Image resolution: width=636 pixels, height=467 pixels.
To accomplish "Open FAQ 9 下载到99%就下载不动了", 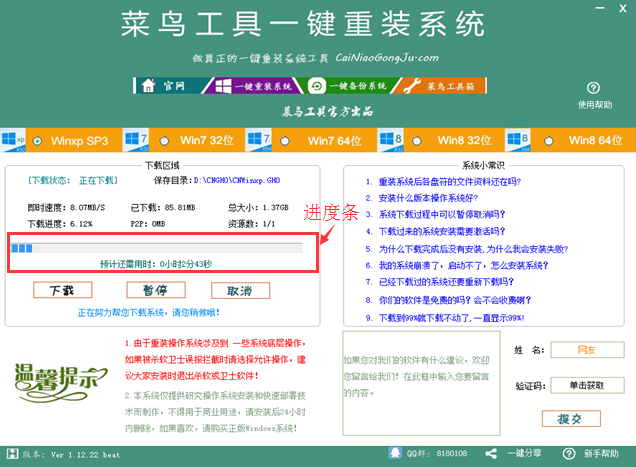I will [451, 318].
